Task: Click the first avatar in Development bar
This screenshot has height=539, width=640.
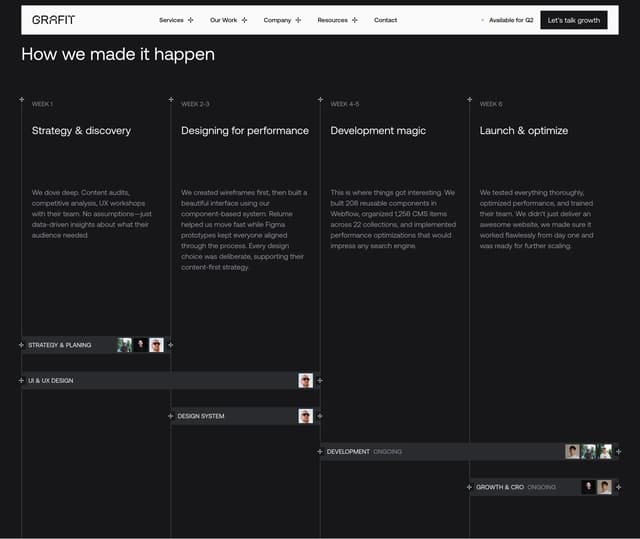Action: point(572,451)
